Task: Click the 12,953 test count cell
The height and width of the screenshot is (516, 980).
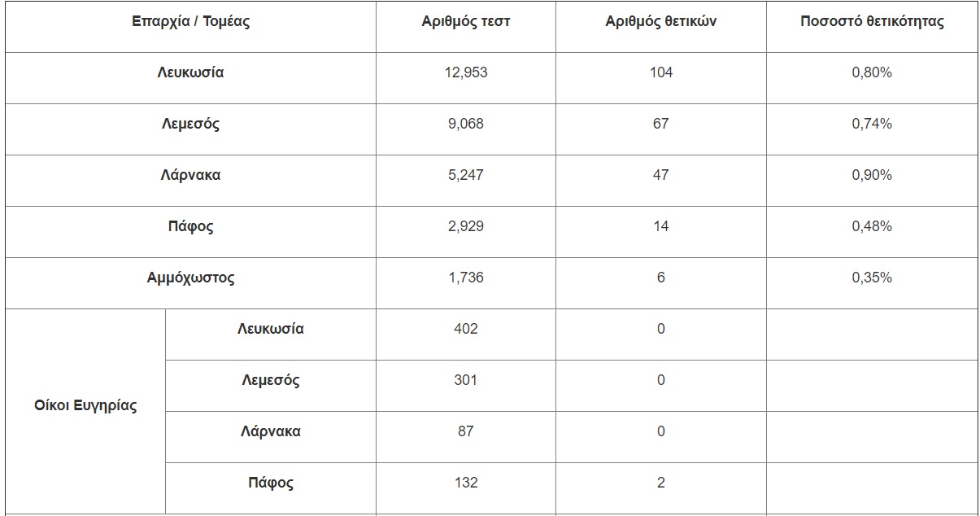Action: coord(466,72)
